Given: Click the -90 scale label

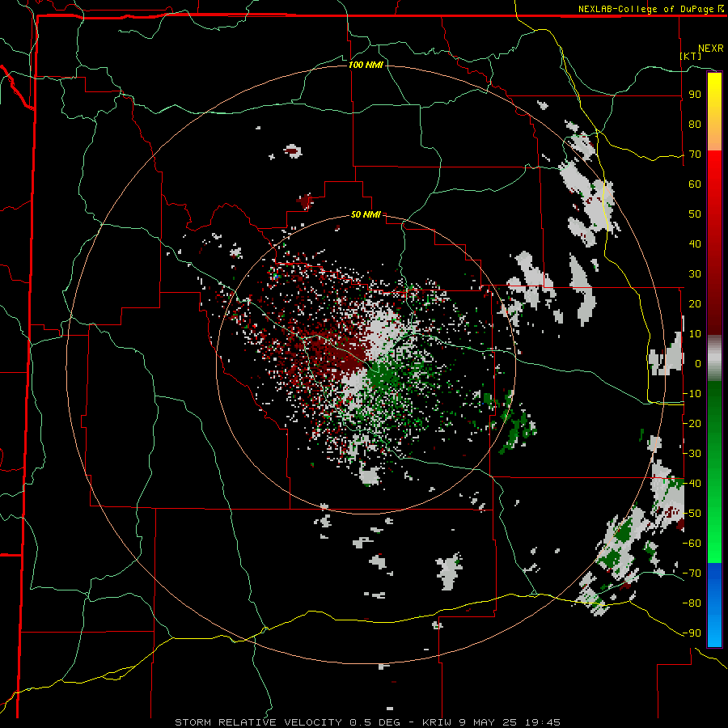Looking at the screenshot, I should (x=692, y=633).
